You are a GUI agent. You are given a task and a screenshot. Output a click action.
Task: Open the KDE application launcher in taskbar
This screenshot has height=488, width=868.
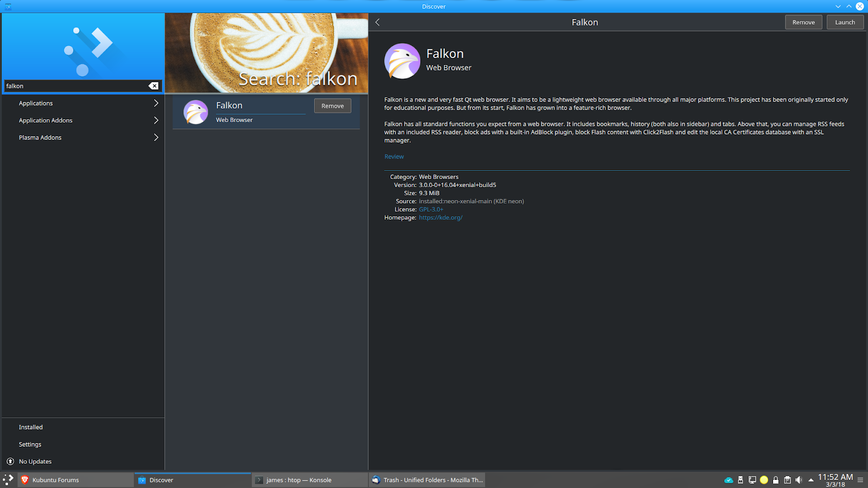click(8, 480)
